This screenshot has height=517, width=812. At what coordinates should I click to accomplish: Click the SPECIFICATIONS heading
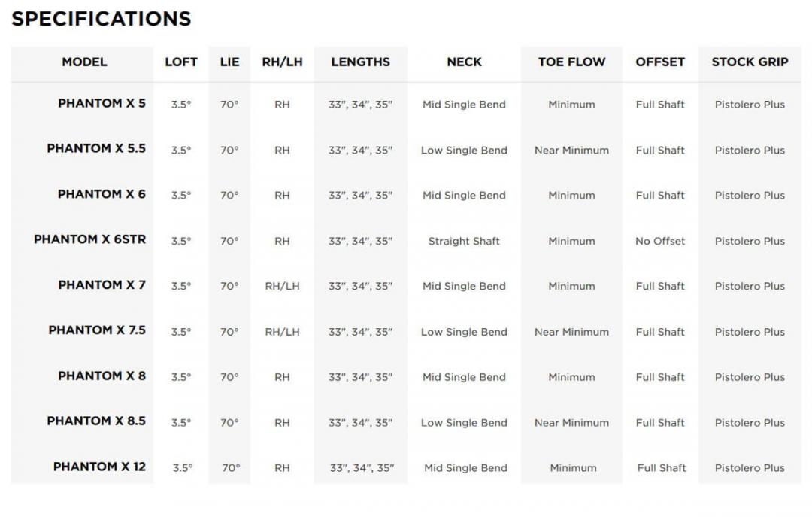pyautogui.click(x=101, y=19)
